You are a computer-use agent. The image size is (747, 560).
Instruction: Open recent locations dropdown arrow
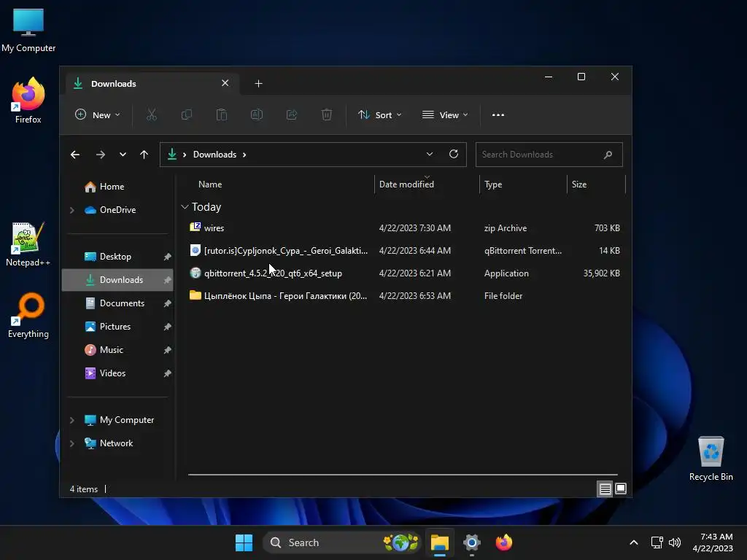point(123,155)
